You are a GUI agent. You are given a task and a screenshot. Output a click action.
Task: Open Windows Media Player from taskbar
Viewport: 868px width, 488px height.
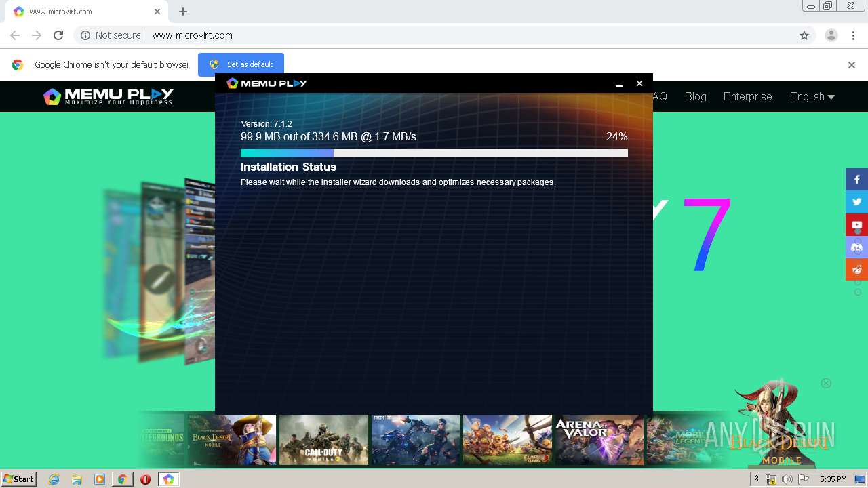coord(100,479)
